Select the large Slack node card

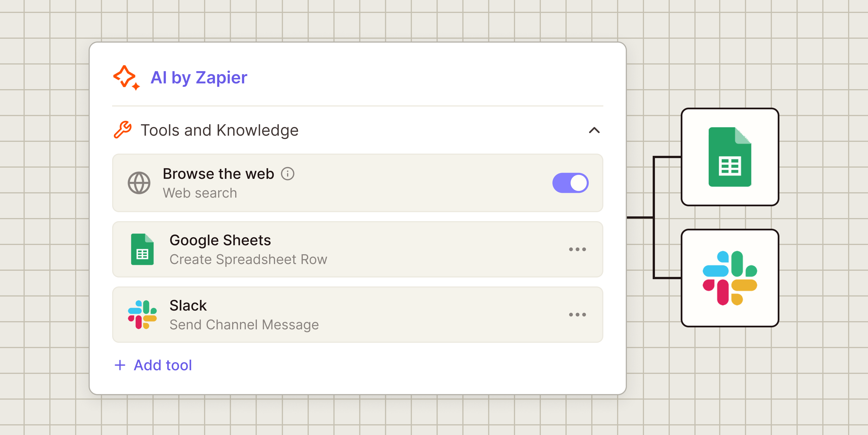point(730,278)
